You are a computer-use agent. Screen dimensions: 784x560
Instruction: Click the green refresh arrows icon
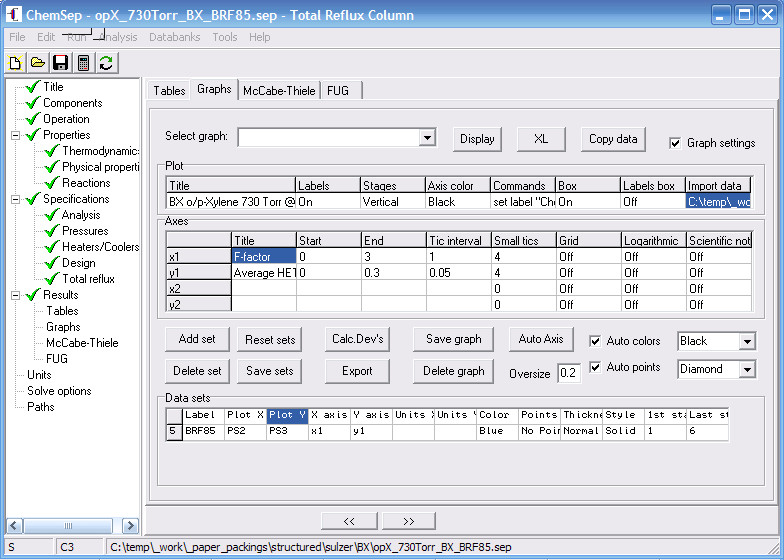pyautogui.click(x=105, y=63)
